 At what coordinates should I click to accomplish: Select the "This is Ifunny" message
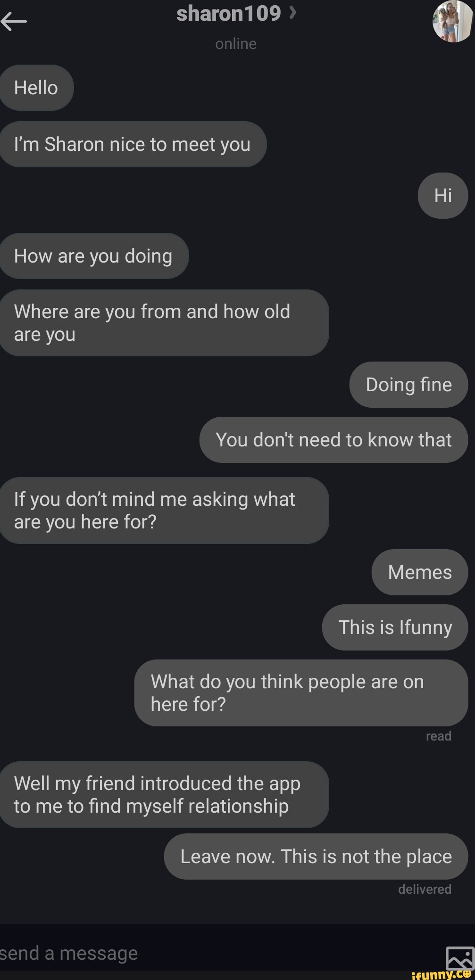coord(395,627)
